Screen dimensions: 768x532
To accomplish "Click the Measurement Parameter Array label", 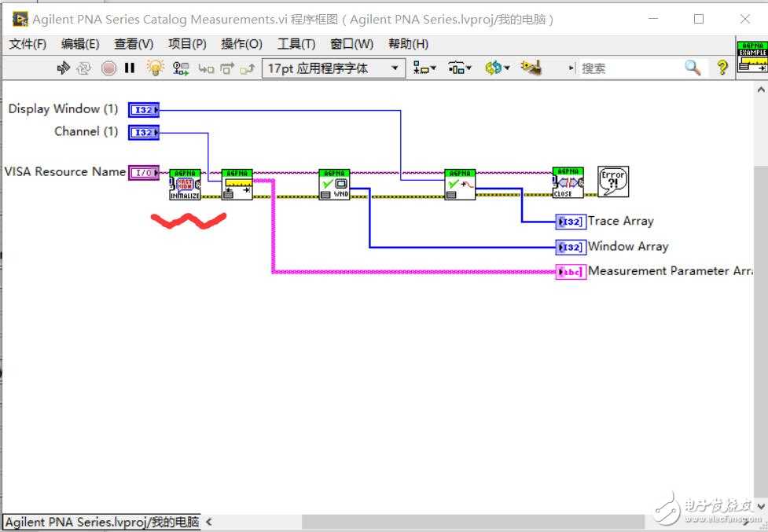I will (670, 270).
